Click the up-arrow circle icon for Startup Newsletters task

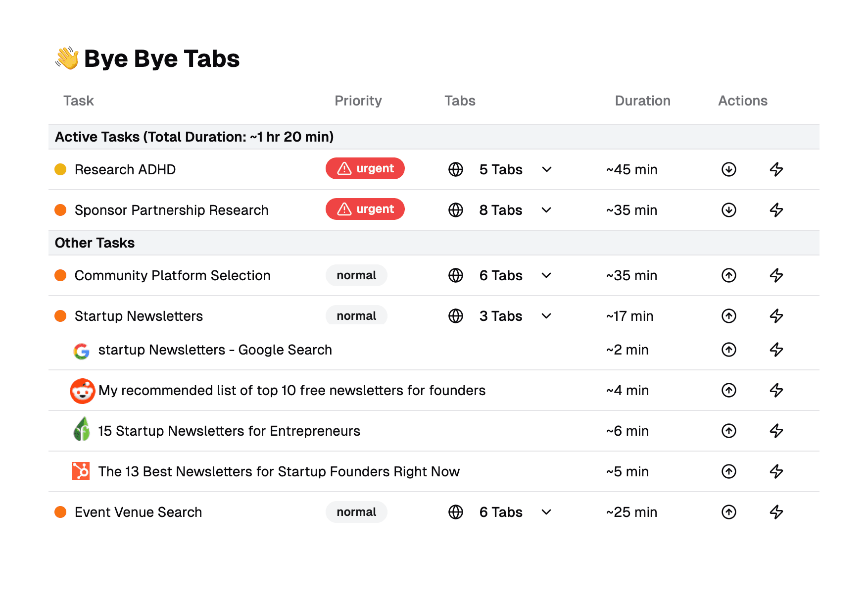[x=728, y=316]
